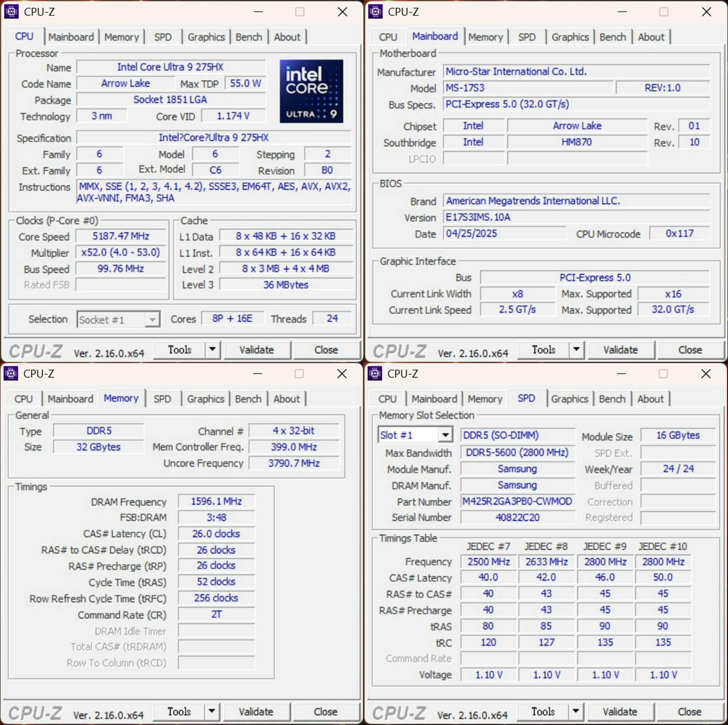This screenshot has height=725, width=728.
Task: Click the Multiplier value 'x52.0 (4.0 - 53.0)'
Action: pyautogui.click(x=121, y=252)
